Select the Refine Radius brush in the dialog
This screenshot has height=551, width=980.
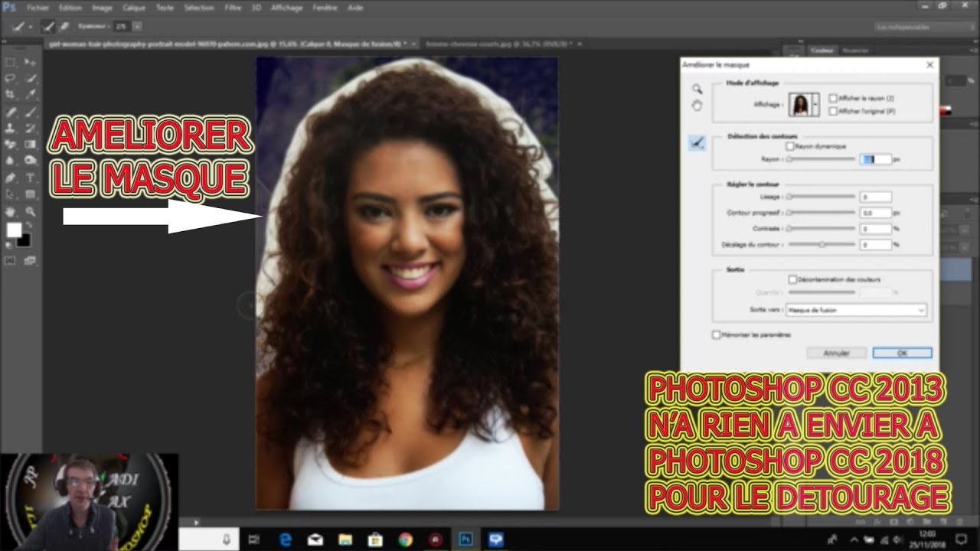(x=697, y=142)
